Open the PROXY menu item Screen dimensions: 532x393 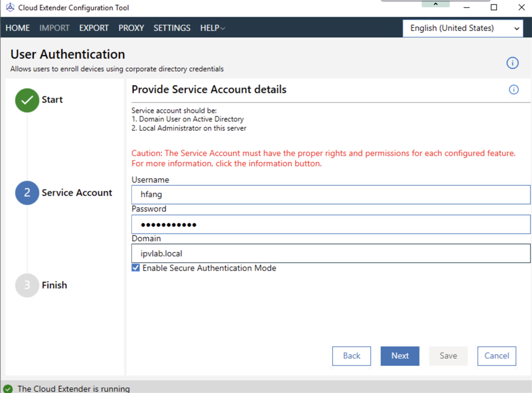pyautogui.click(x=131, y=28)
